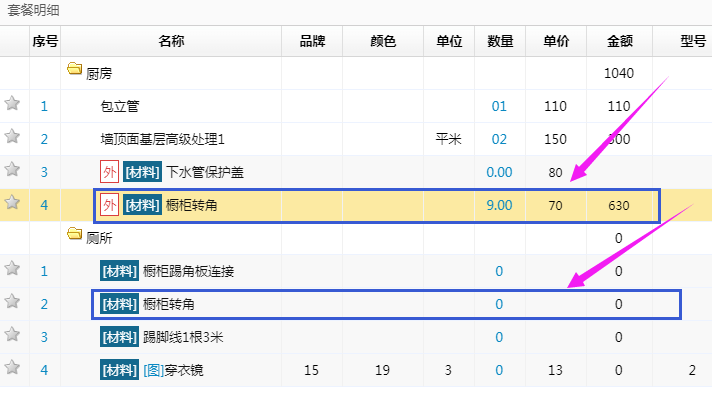Click 序号 4 of 穿衣镜
The height and width of the screenshot is (394, 712).
point(44,370)
